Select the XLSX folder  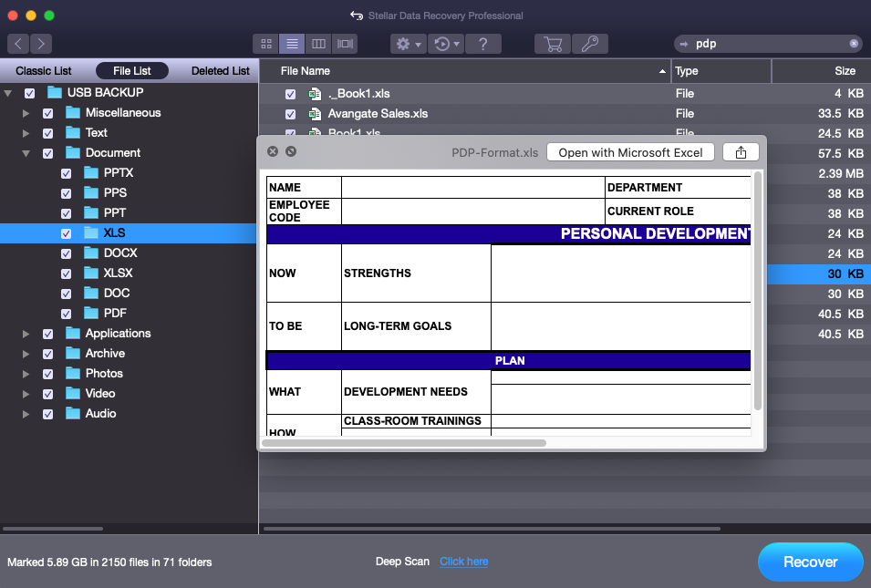[x=118, y=273]
